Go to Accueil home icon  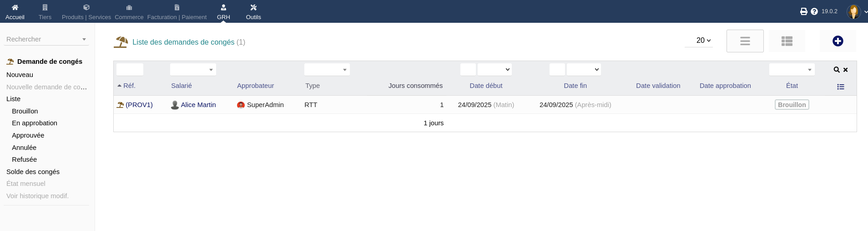pos(15,11)
